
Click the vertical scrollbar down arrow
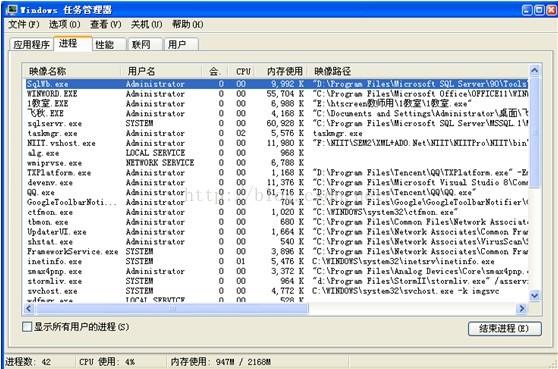coord(535,295)
